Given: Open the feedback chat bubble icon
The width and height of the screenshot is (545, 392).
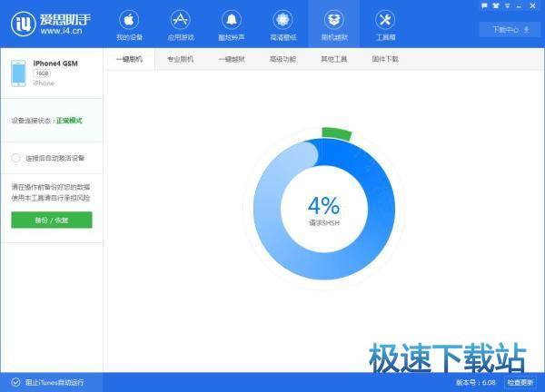Looking at the screenshot, I should [484, 6].
